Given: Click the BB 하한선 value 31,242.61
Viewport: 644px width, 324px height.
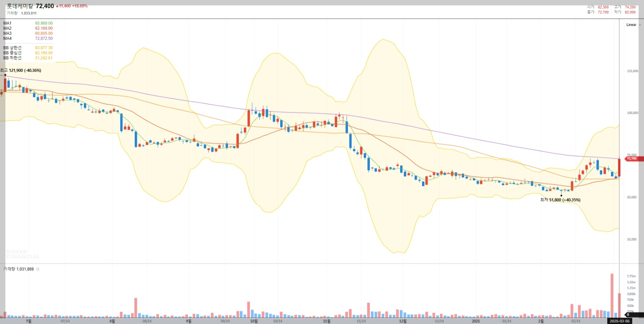Looking at the screenshot, I should click(44, 58).
